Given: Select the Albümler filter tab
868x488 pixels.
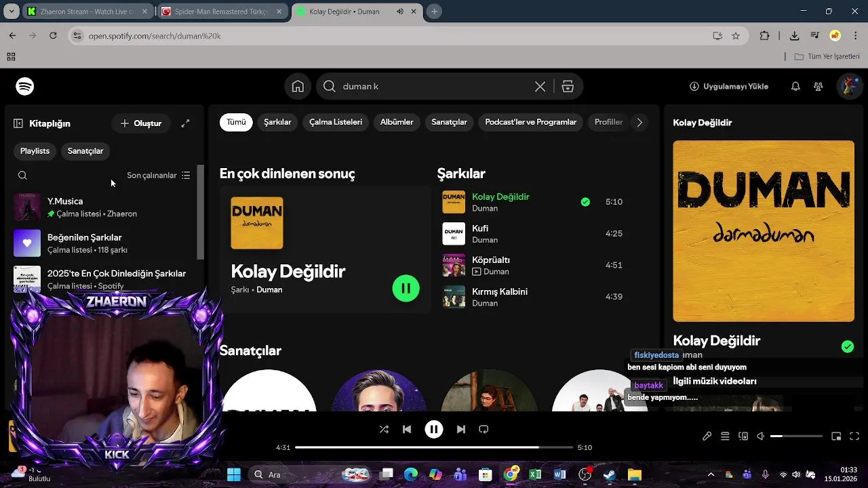Looking at the screenshot, I should [397, 123].
